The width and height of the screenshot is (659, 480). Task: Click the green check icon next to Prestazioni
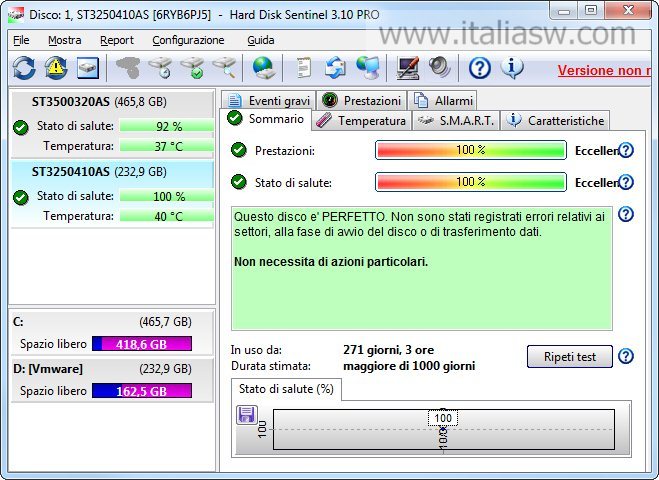tap(239, 150)
